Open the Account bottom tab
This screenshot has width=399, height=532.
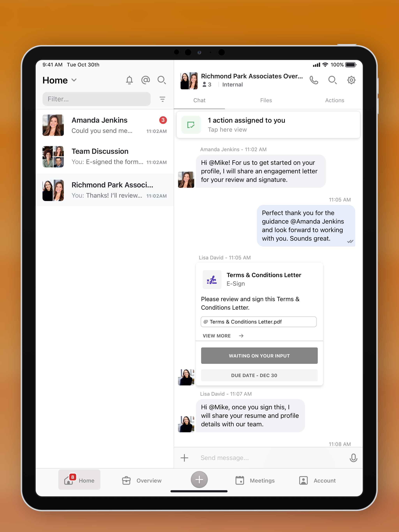[x=317, y=481]
